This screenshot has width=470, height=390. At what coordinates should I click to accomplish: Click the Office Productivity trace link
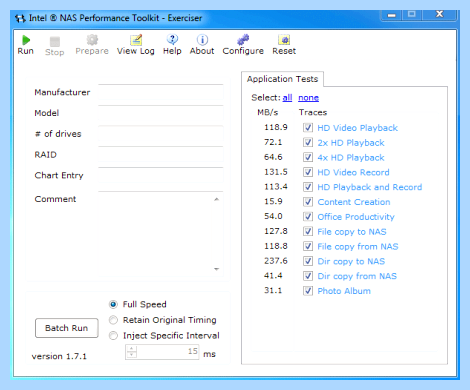point(356,217)
